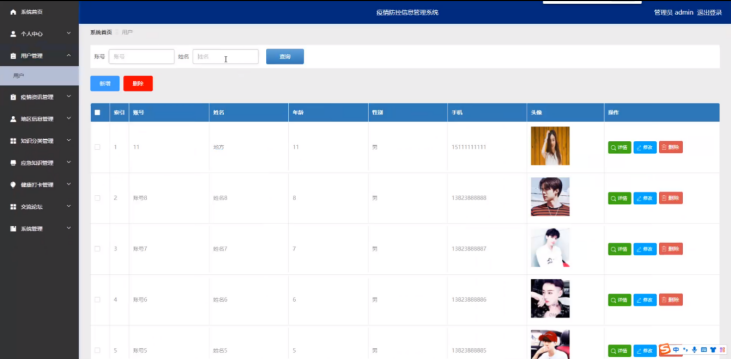Viewport: 732px width, 360px height.
Task: Click the location pin icon beside 健康打卡管理
Action: point(13,185)
